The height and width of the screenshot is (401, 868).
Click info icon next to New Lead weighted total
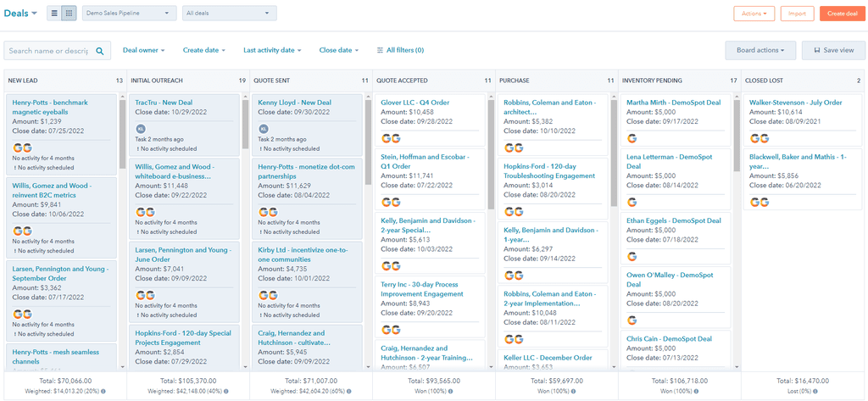point(103,391)
